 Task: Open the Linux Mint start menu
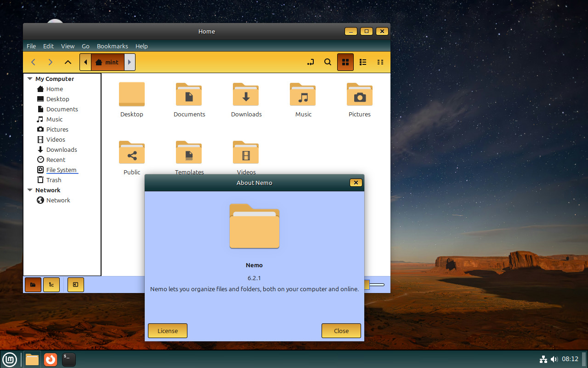point(10,359)
